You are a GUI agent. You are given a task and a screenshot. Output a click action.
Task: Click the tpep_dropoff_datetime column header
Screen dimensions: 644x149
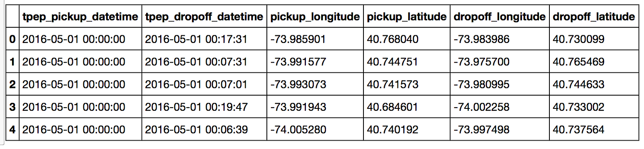204,16
